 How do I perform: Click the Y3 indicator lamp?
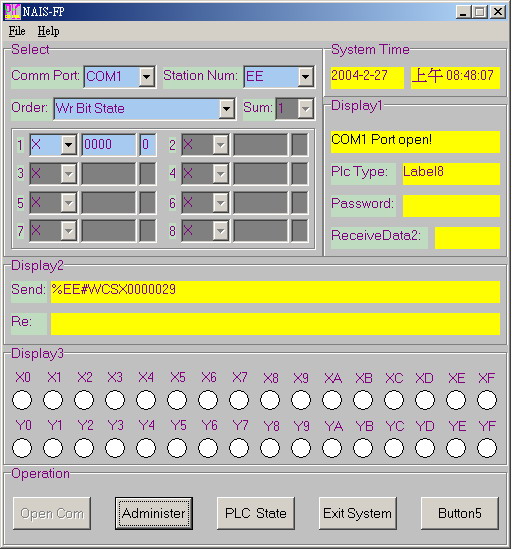[x=115, y=448]
